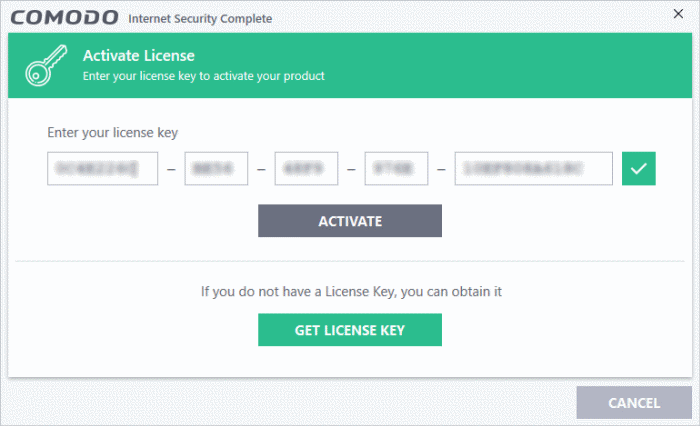The image size is (700, 426).
Task: Click the dash between first and second key fields
Action: pyautogui.click(x=171, y=170)
